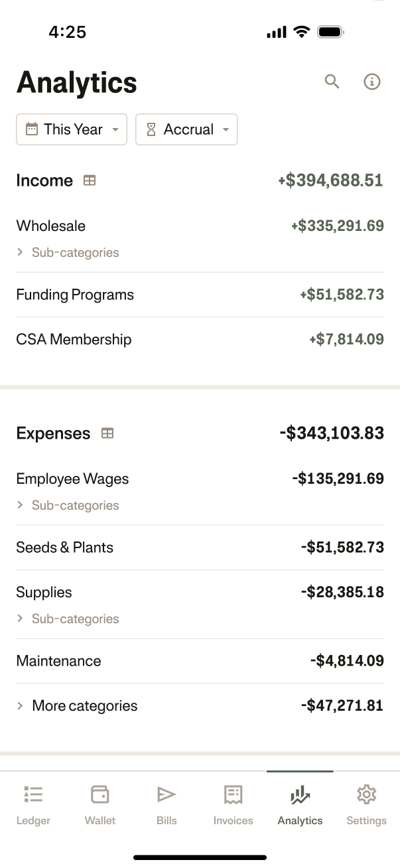Open the CSA Membership income row
Image resolution: width=400 pixels, height=868 pixels.
click(199, 340)
